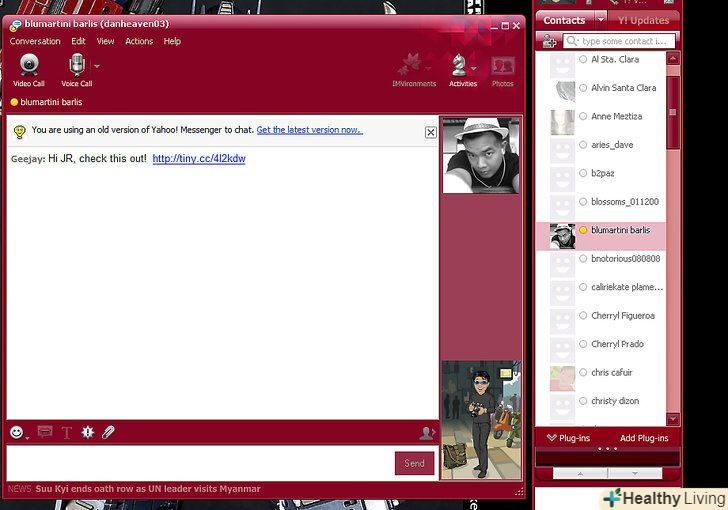Open the Voice Call dropdown arrow
The width and height of the screenshot is (728, 510).
click(97, 66)
